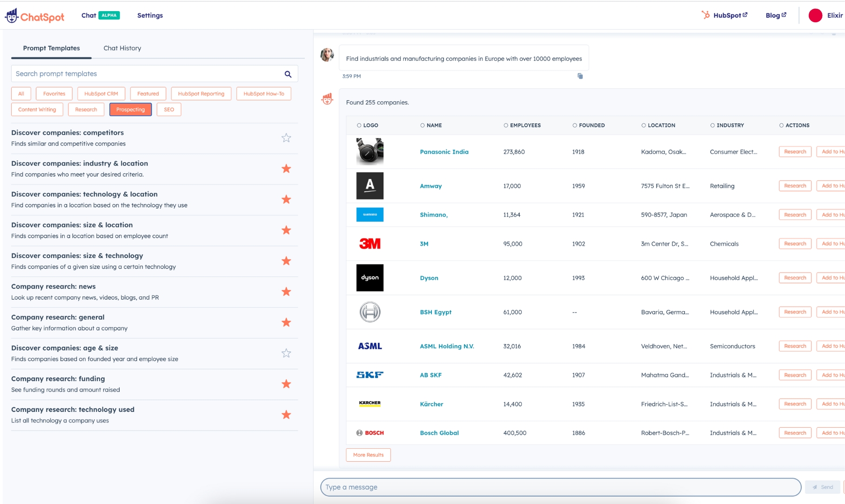Filter templates by HubSpot How-To

click(264, 93)
